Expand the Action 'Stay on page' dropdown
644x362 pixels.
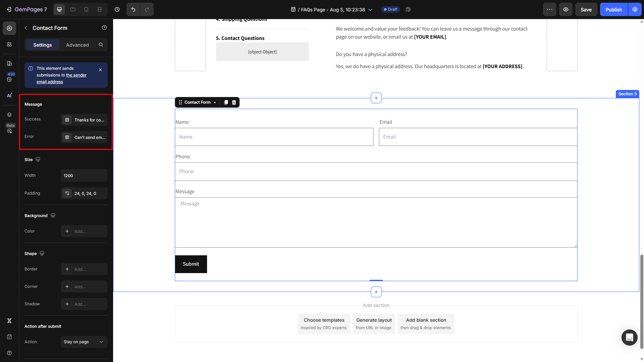click(x=84, y=342)
